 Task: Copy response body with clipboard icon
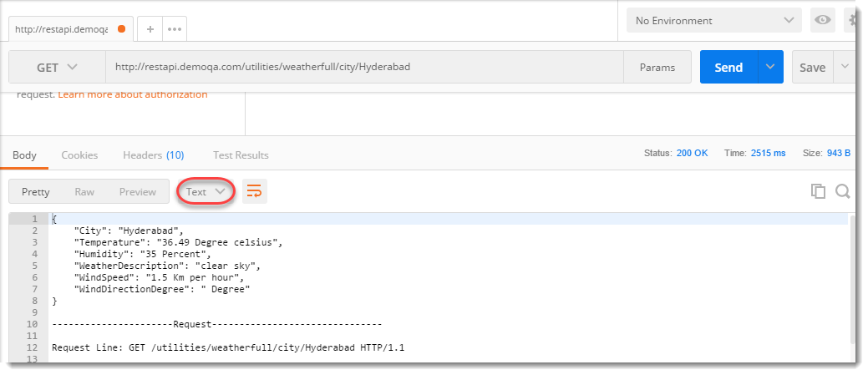[x=818, y=191]
